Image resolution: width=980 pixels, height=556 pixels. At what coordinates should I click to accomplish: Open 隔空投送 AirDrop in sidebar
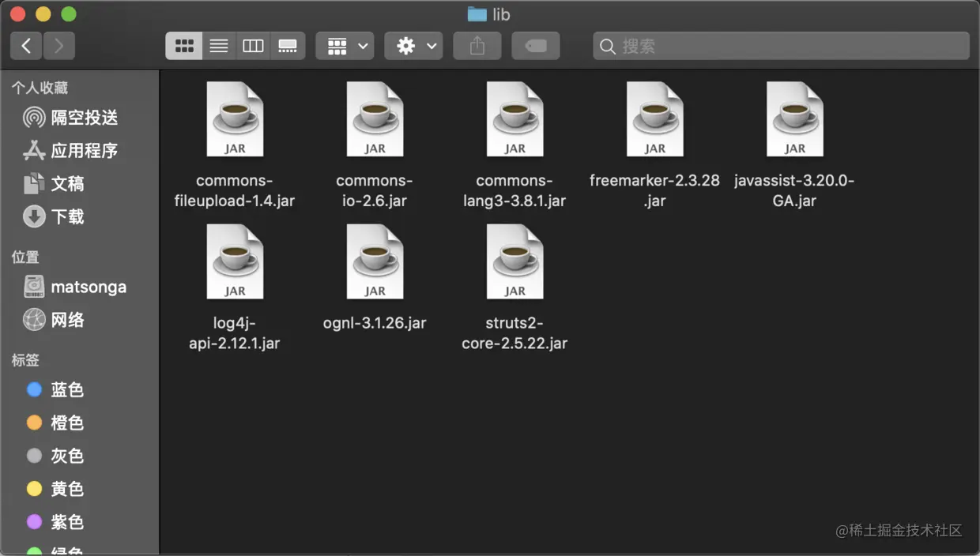(x=79, y=118)
